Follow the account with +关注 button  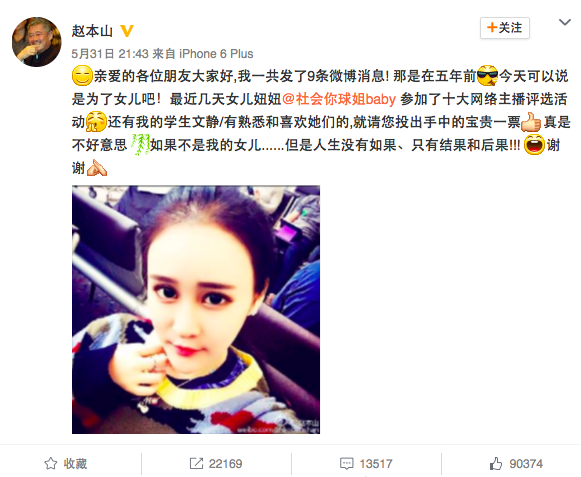pos(505,28)
